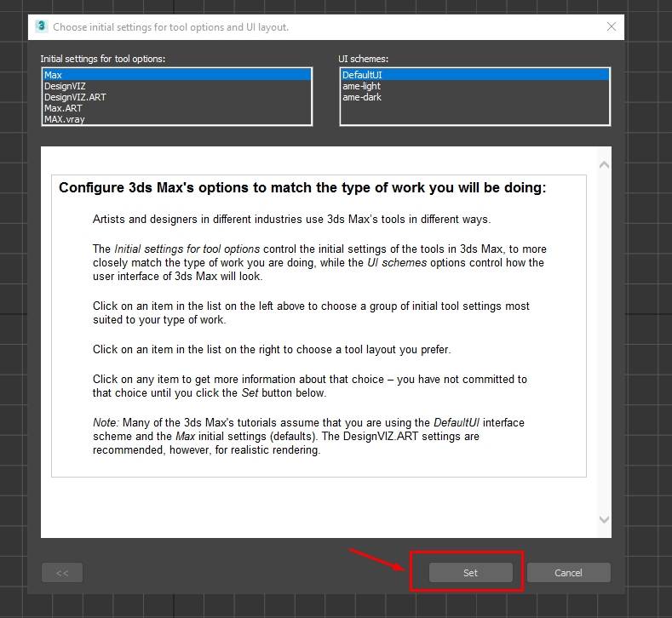This screenshot has height=618, width=672.
Task: Choose the DesignVIZ tool settings option
Action: (x=65, y=86)
